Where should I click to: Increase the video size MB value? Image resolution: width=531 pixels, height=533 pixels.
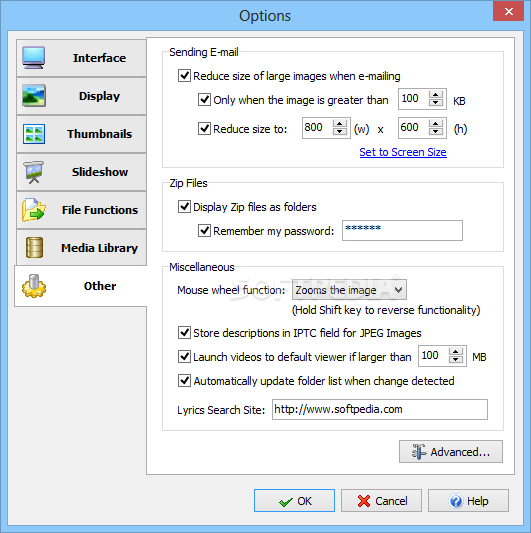[456, 352]
